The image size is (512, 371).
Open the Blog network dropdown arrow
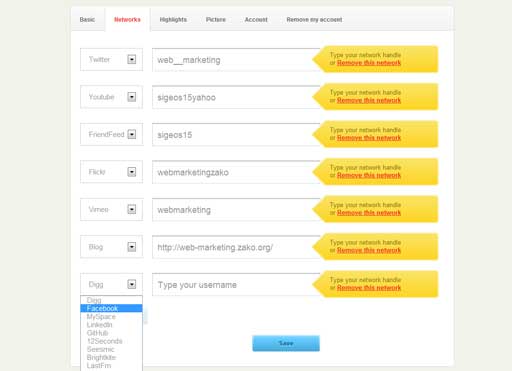click(x=132, y=247)
